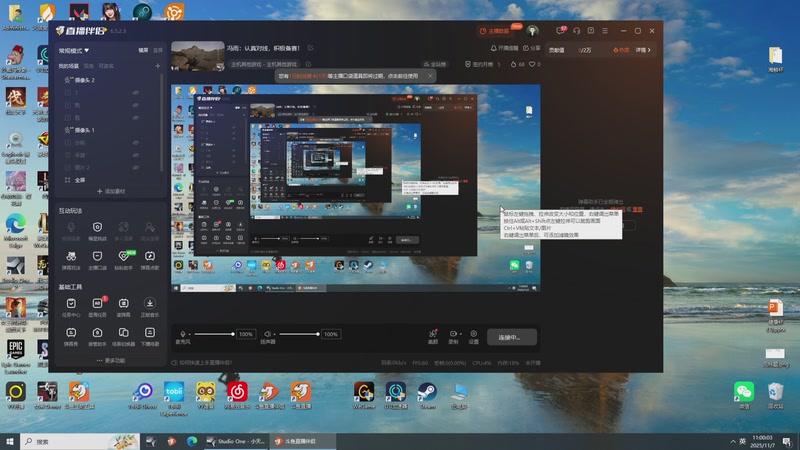Mute the microphone via its icon
The image size is (800, 450).
(x=183, y=334)
